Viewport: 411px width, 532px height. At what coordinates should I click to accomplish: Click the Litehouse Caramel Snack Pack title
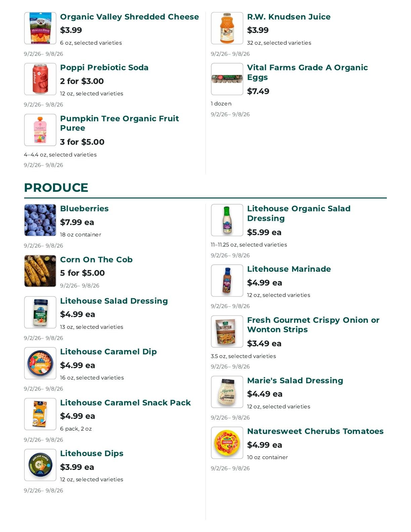(125, 403)
